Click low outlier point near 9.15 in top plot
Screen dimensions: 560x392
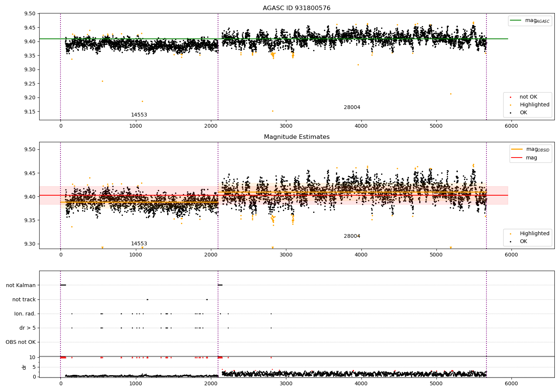[273, 111]
